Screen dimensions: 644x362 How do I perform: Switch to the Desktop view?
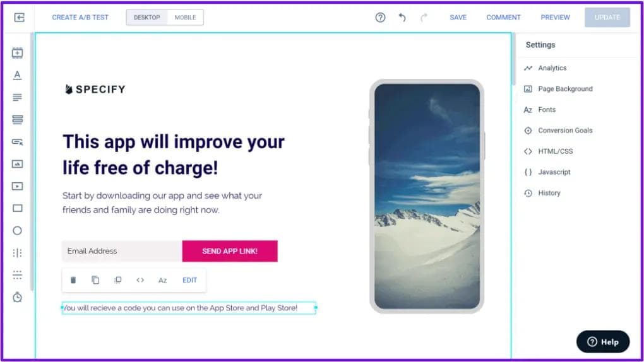tap(146, 17)
